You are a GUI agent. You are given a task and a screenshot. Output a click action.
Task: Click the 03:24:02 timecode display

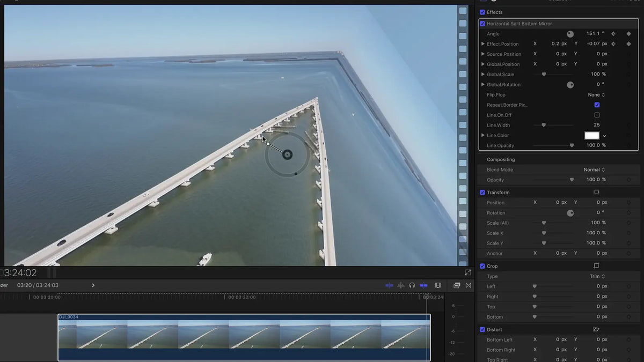point(19,272)
